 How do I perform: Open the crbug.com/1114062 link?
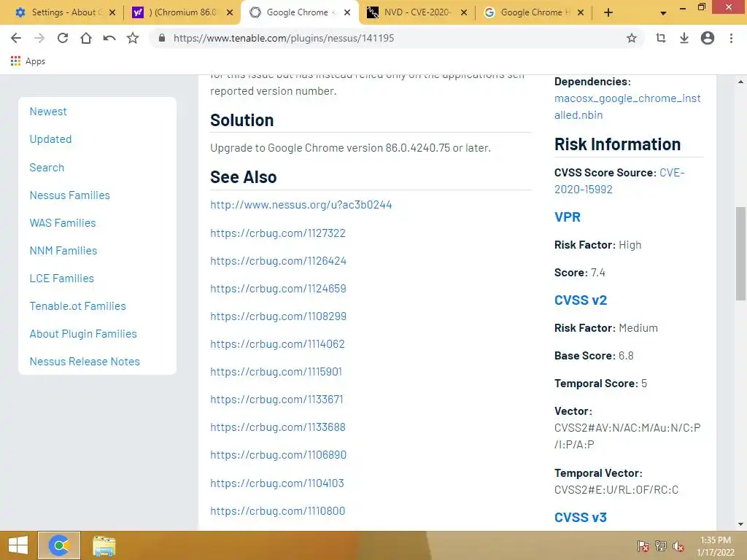click(x=277, y=344)
